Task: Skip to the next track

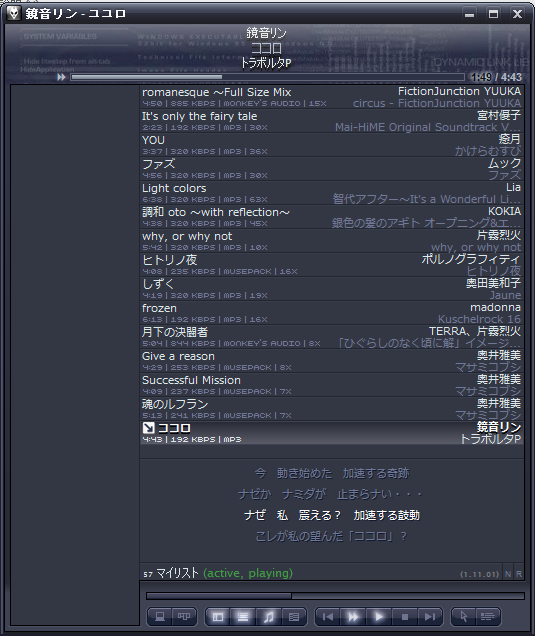Action: click(430, 617)
